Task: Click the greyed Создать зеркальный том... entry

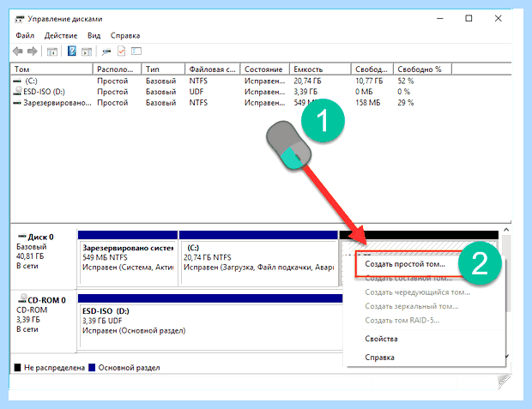Action: 411,306
